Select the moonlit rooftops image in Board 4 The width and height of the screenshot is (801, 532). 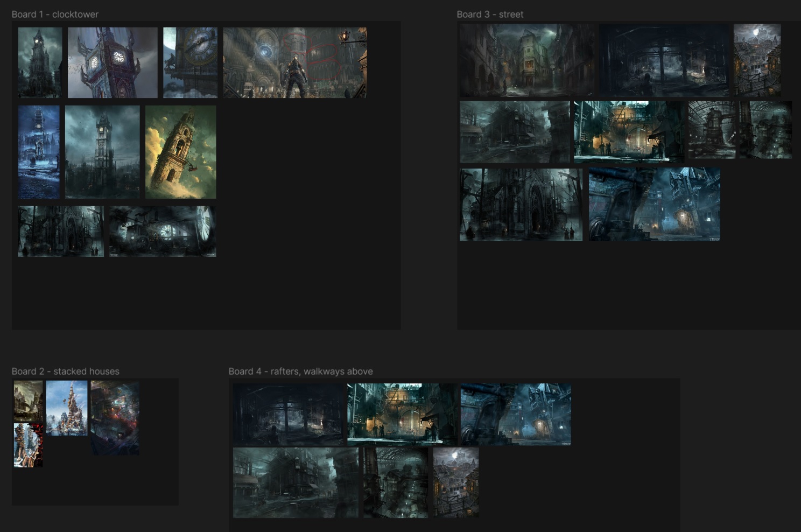[x=456, y=482]
